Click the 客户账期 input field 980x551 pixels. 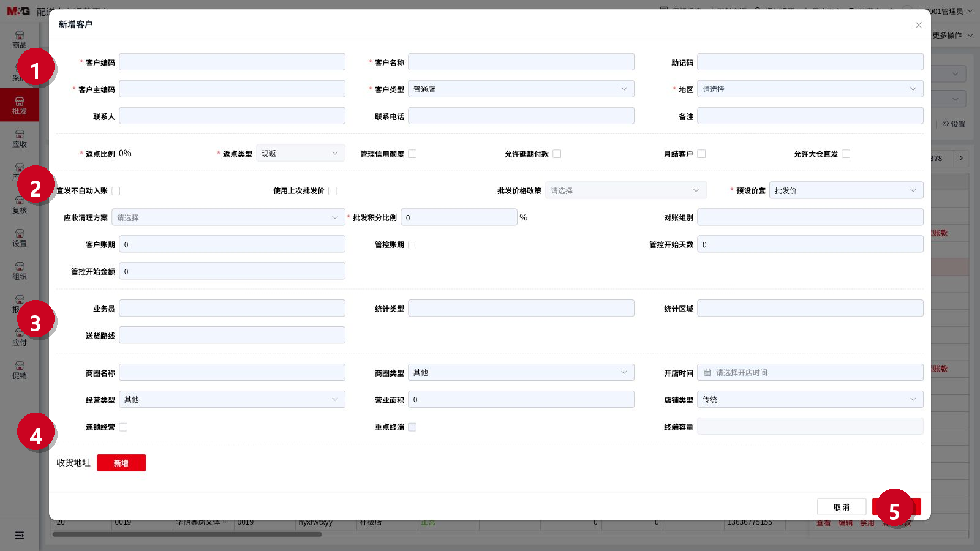click(232, 244)
